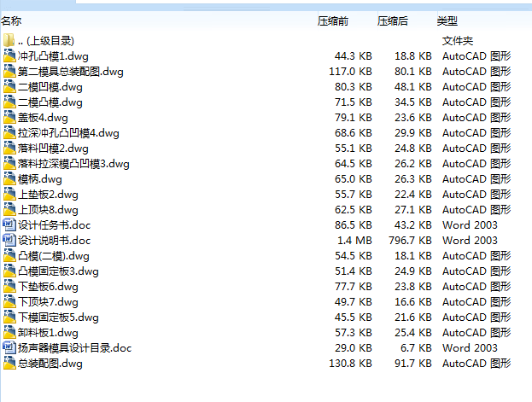Click the file name 二模凸模.dwg
The height and width of the screenshot is (402, 532).
point(50,102)
